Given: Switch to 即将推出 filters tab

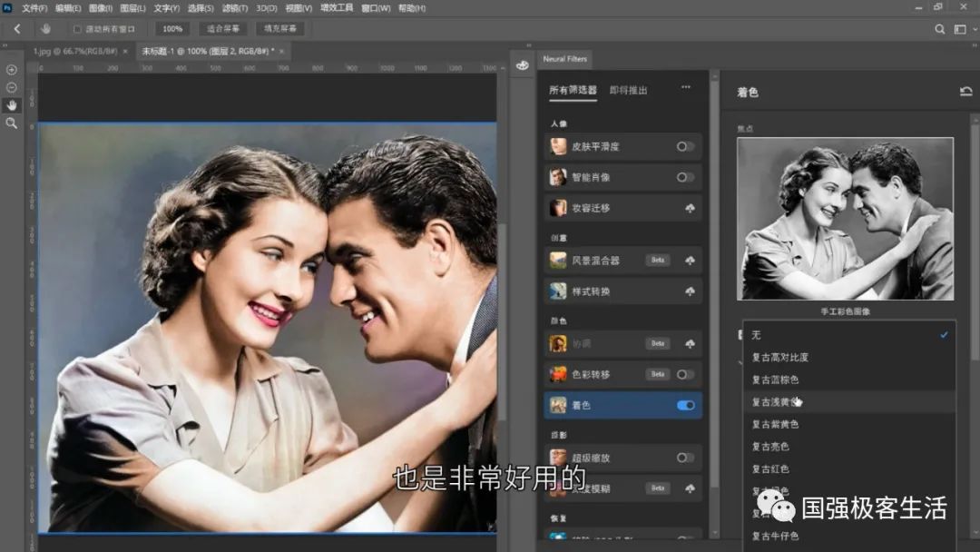Looking at the screenshot, I should pos(628,90).
